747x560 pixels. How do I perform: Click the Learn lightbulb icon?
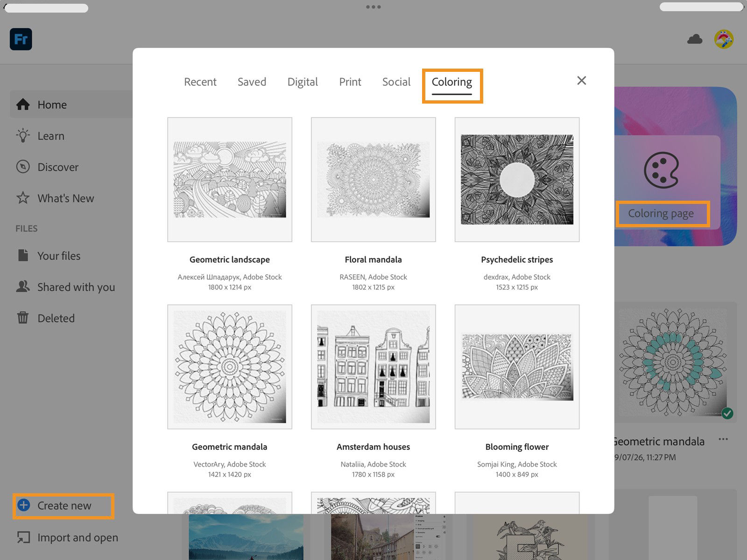[x=23, y=136]
